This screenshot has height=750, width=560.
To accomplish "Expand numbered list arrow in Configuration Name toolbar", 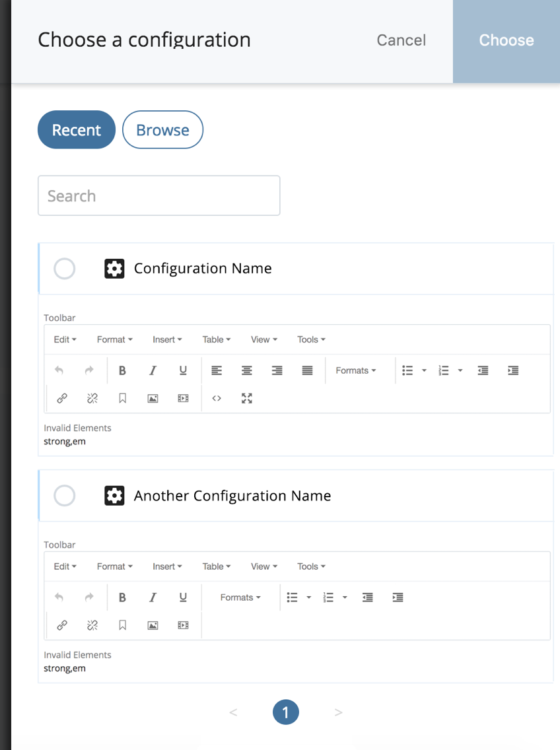I will click(460, 370).
